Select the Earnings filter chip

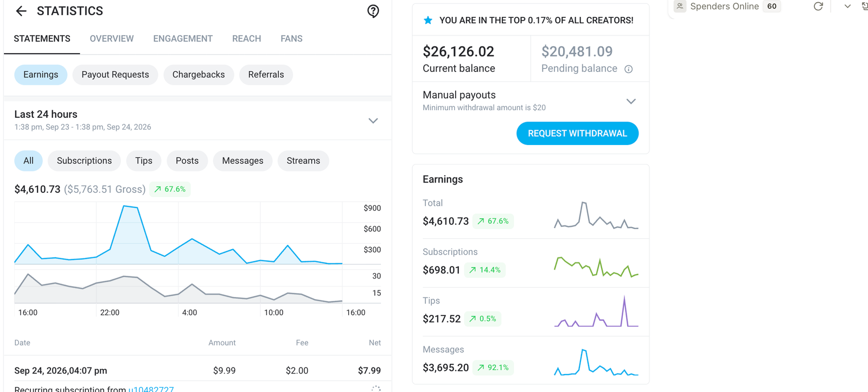(41, 74)
